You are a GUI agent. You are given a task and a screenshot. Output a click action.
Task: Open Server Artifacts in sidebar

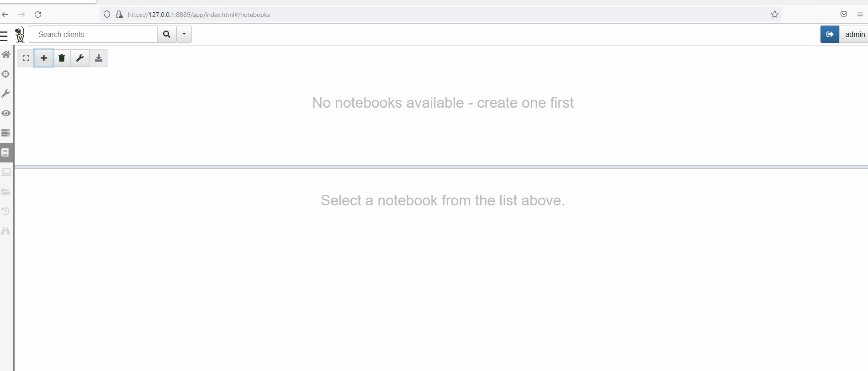(6, 133)
